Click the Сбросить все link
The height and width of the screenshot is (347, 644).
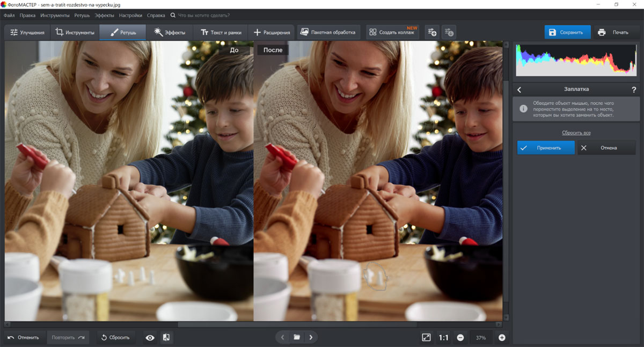point(576,133)
